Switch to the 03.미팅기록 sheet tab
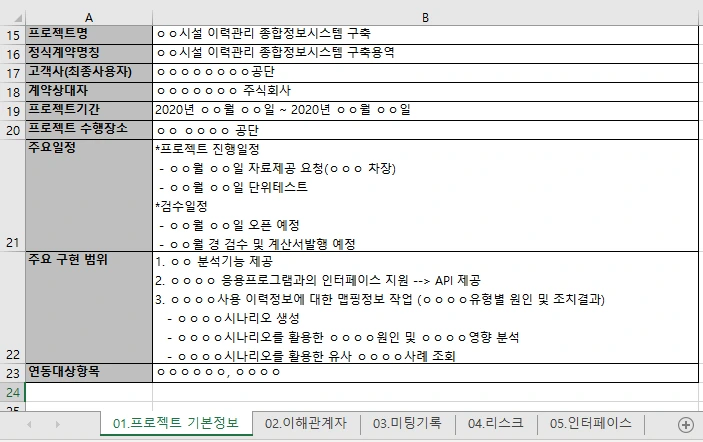The width and height of the screenshot is (703, 442). tap(407, 423)
